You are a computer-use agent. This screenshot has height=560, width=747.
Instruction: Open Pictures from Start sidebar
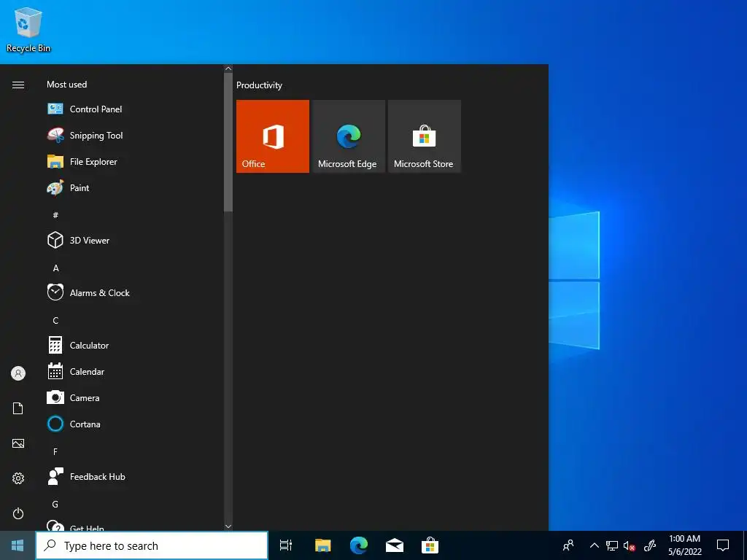coord(18,443)
